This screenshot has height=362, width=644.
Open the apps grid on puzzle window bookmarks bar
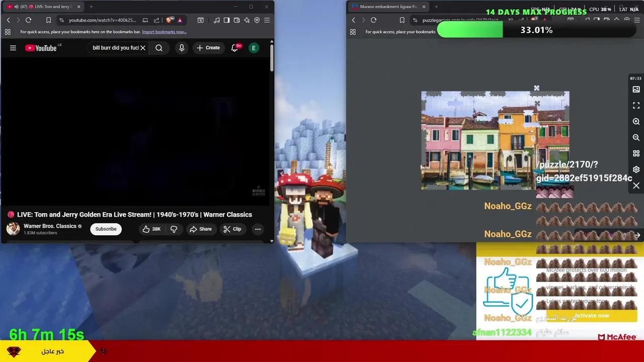353,32
